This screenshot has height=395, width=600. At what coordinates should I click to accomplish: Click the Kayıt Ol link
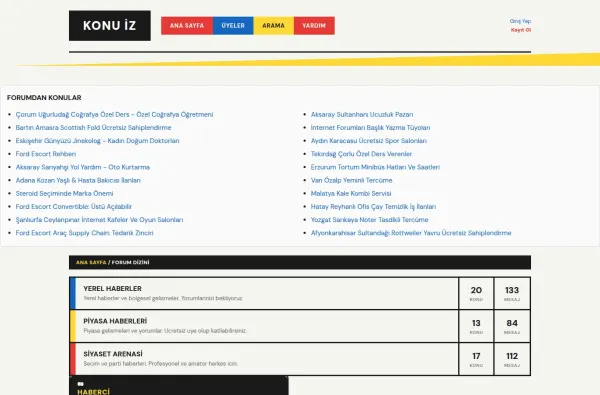click(x=521, y=30)
